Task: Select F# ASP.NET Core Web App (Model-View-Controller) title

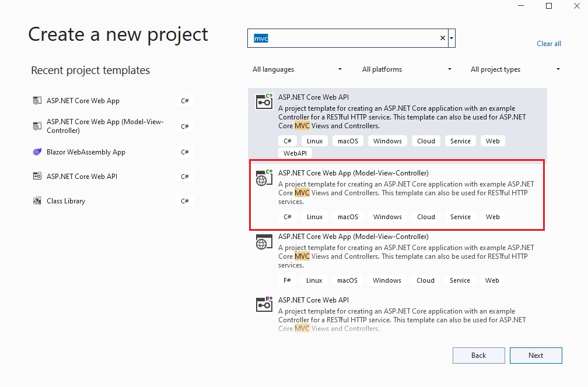Action: (353, 237)
